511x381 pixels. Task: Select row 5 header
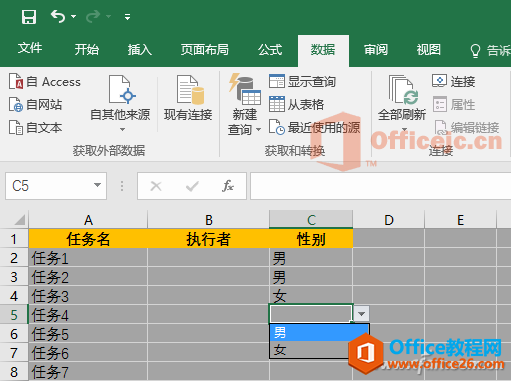(14, 314)
